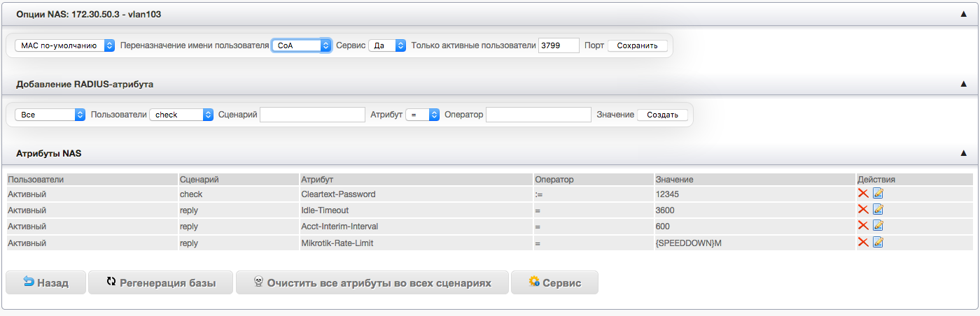Click the port field containing 3799
This screenshot has height=316, width=980.
point(559,45)
